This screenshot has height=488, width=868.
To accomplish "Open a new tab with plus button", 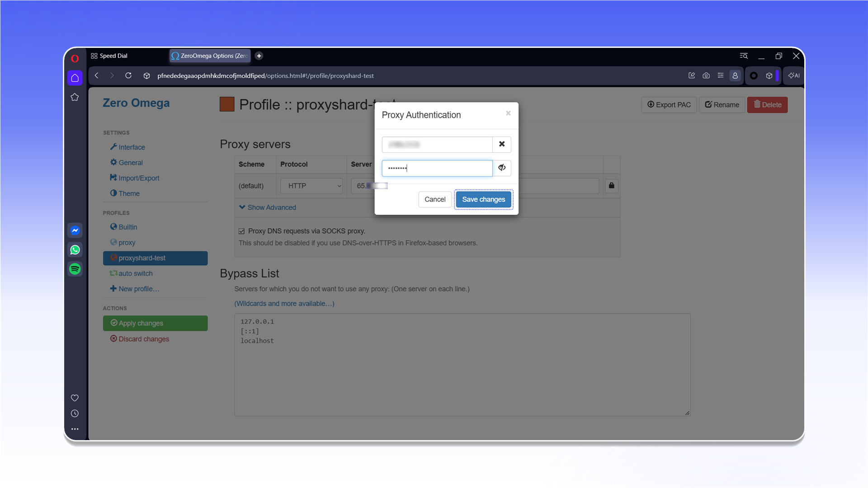I will [259, 56].
